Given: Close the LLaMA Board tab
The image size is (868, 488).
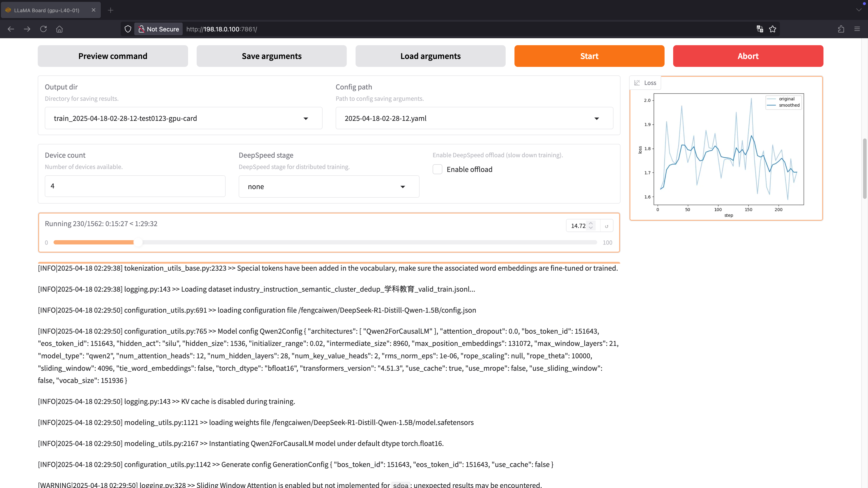Looking at the screenshot, I should tap(94, 10).
